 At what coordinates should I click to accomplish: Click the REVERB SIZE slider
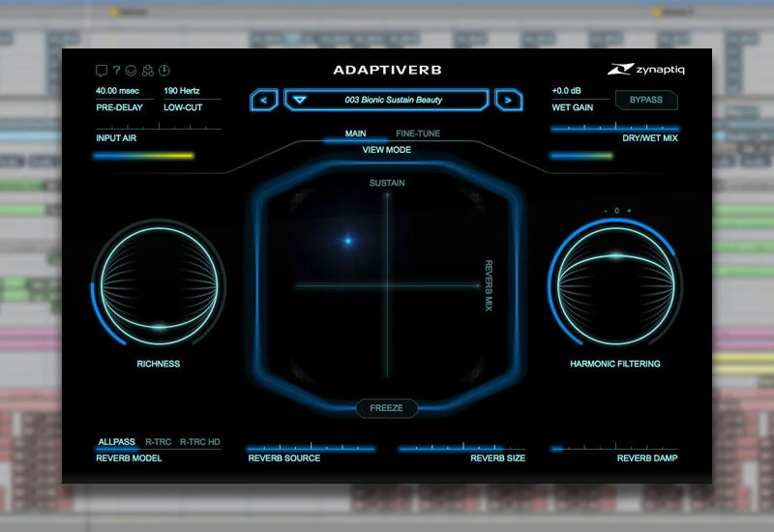tap(462, 448)
